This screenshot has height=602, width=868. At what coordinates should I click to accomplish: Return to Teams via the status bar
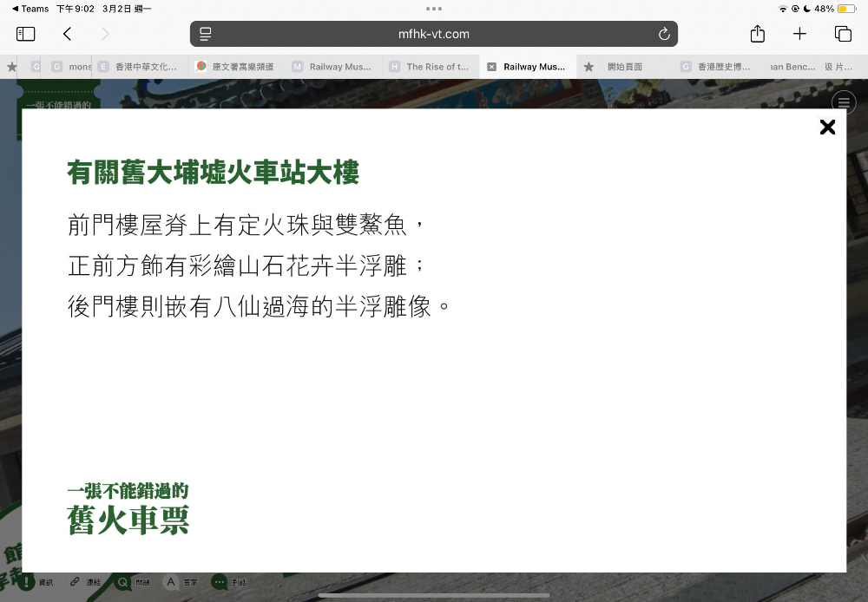[30, 9]
